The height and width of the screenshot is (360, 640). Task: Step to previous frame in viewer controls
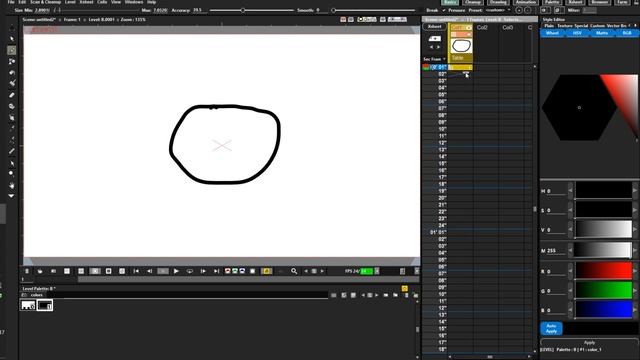coord(149,271)
